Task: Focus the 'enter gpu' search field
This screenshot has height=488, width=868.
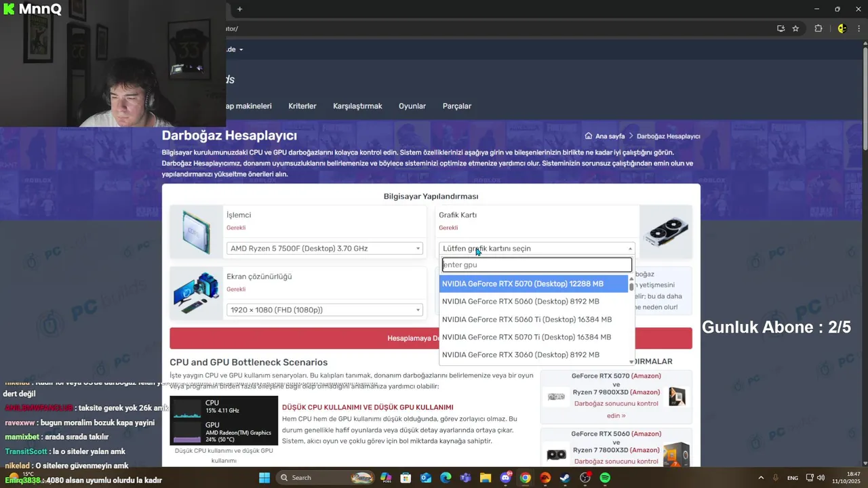Action: click(536, 265)
